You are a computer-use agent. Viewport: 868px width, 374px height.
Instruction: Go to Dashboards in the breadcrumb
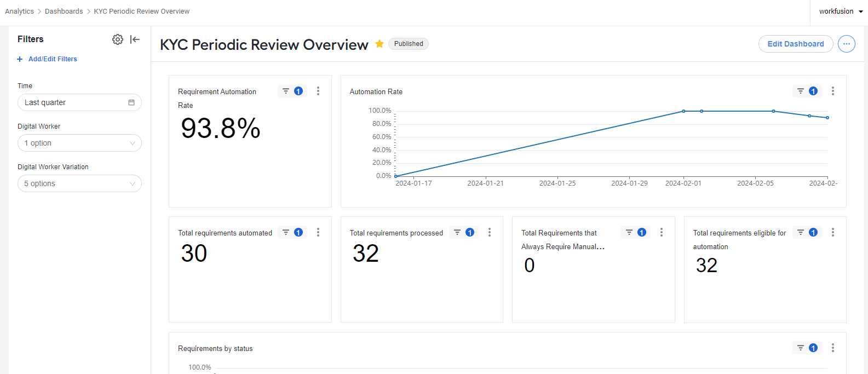[64, 11]
